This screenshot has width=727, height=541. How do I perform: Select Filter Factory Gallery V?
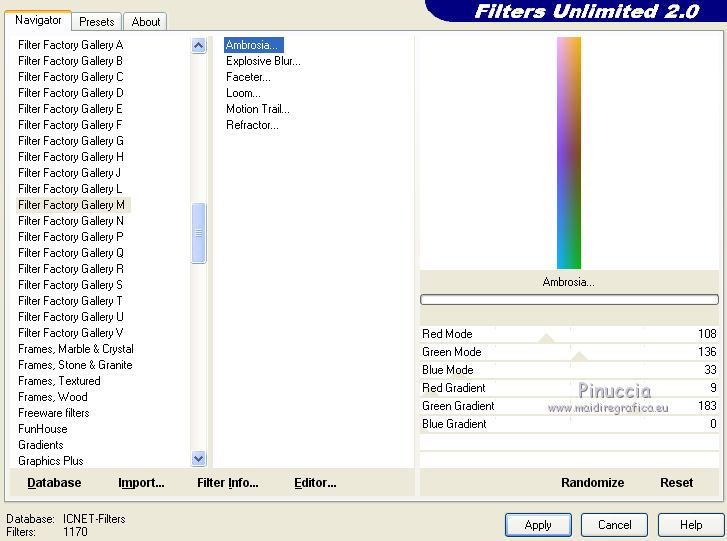coord(70,333)
